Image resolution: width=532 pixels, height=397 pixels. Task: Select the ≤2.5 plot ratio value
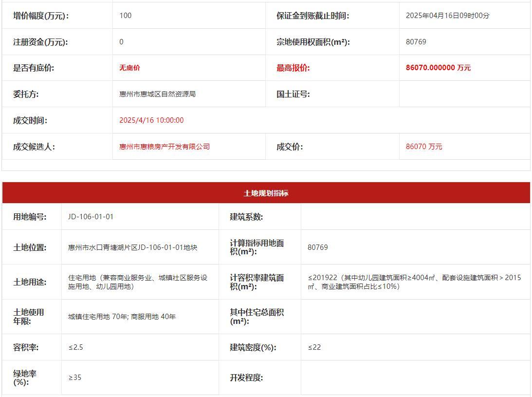pos(75,347)
